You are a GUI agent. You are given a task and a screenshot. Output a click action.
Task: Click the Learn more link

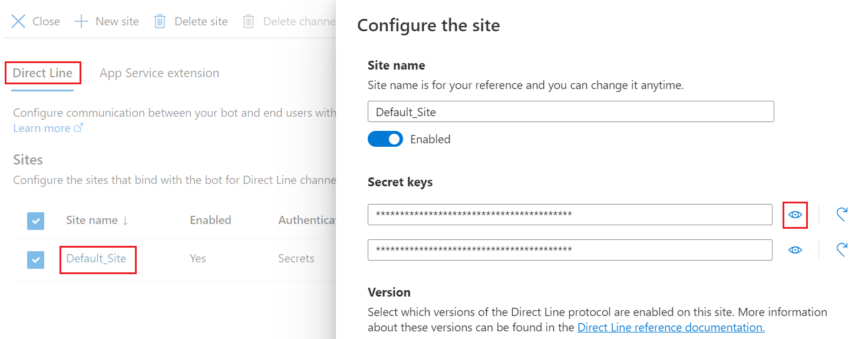tap(41, 128)
